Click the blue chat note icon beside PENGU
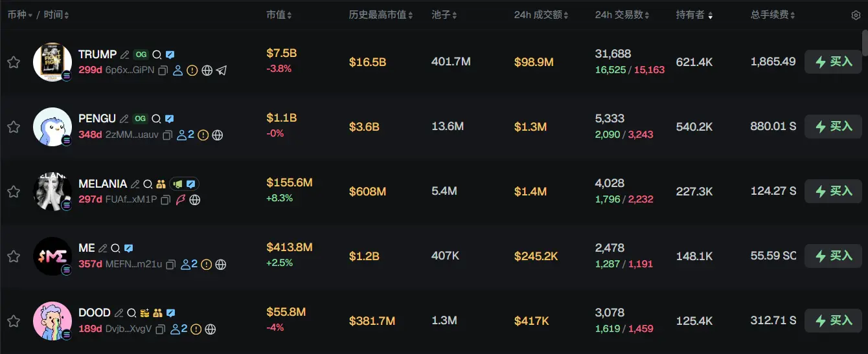Screen dimensions: 868x354 click(169, 119)
